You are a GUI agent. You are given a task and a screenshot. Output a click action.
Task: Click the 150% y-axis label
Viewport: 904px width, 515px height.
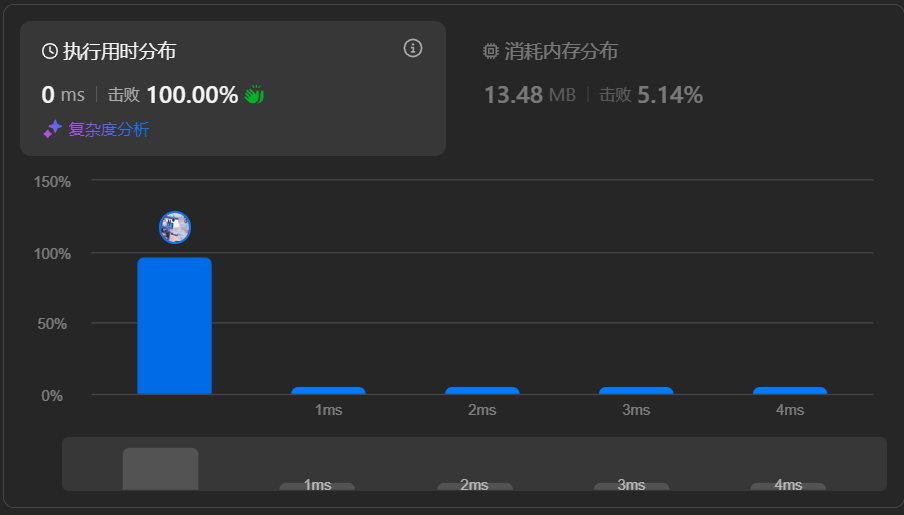(x=52, y=182)
